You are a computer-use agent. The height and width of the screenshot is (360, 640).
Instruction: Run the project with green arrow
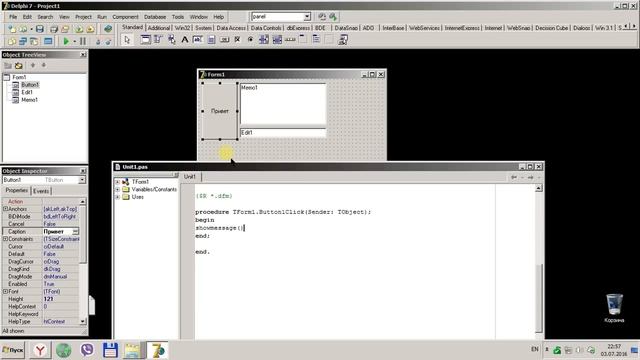66,41
